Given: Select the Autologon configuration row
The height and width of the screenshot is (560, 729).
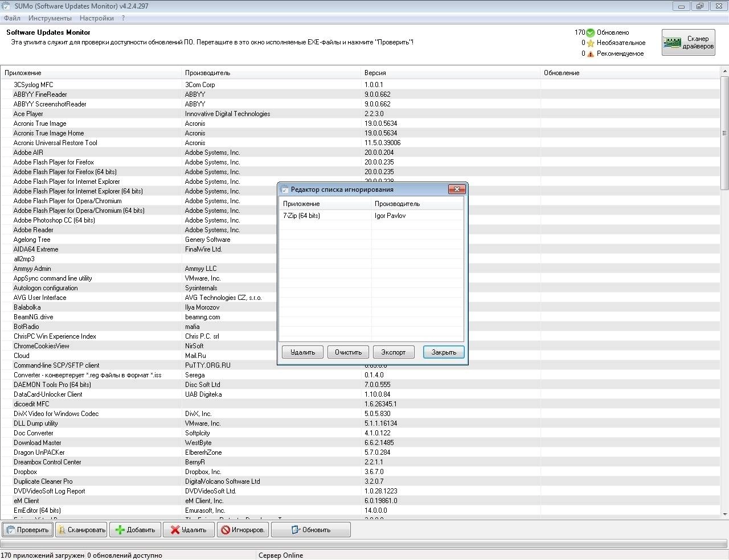Looking at the screenshot, I should tap(139, 288).
